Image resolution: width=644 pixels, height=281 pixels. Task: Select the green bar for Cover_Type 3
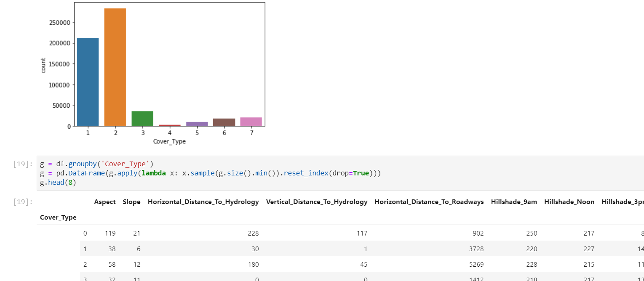coord(142,118)
